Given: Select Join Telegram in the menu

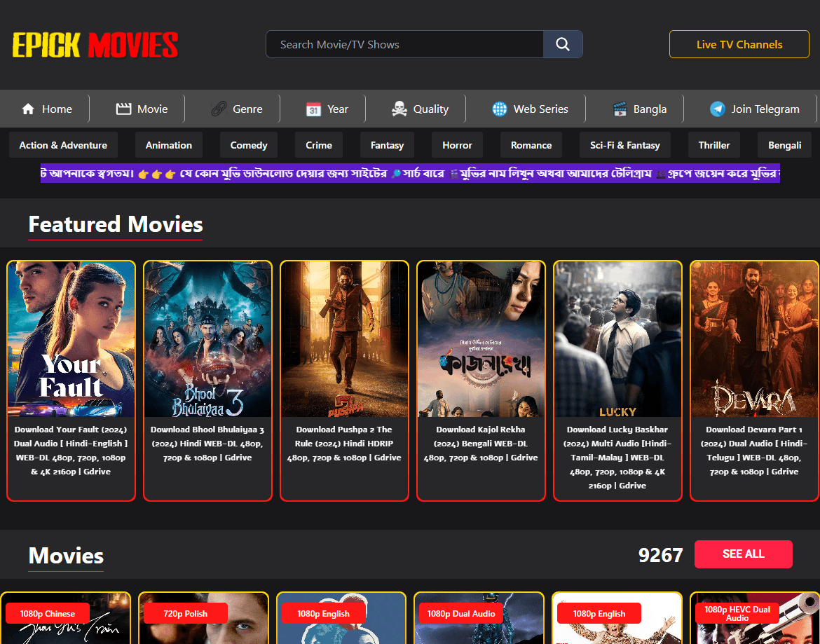Looking at the screenshot, I should click(755, 109).
